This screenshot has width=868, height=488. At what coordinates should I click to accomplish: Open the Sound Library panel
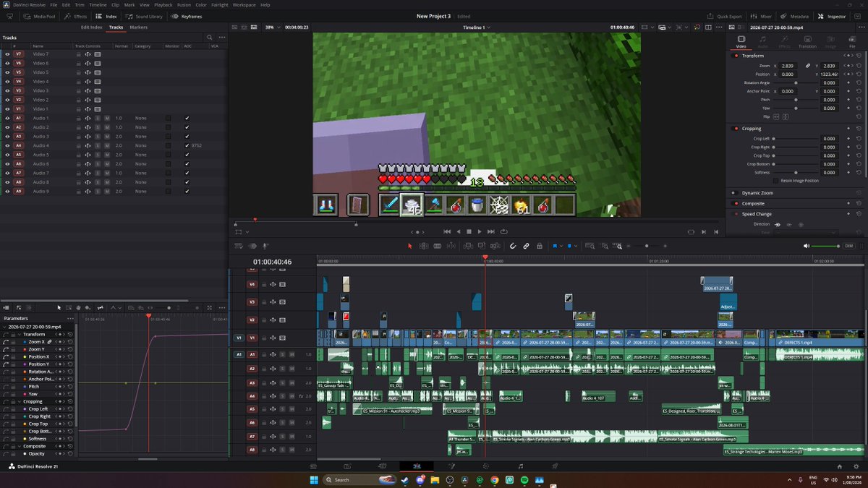click(145, 15)
